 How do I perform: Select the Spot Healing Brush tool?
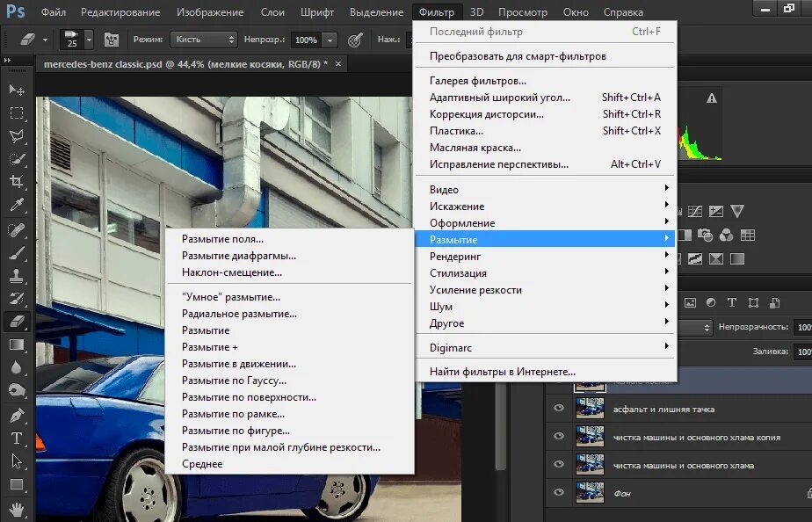pyautogui.click(x=17, y=229)
